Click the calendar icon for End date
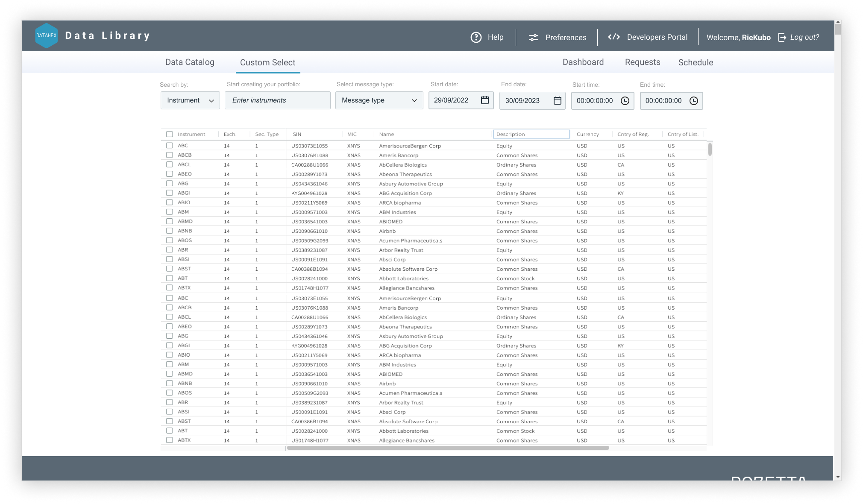Image resolution: width=863 pixels, height=504 pixels. (556, 100)
